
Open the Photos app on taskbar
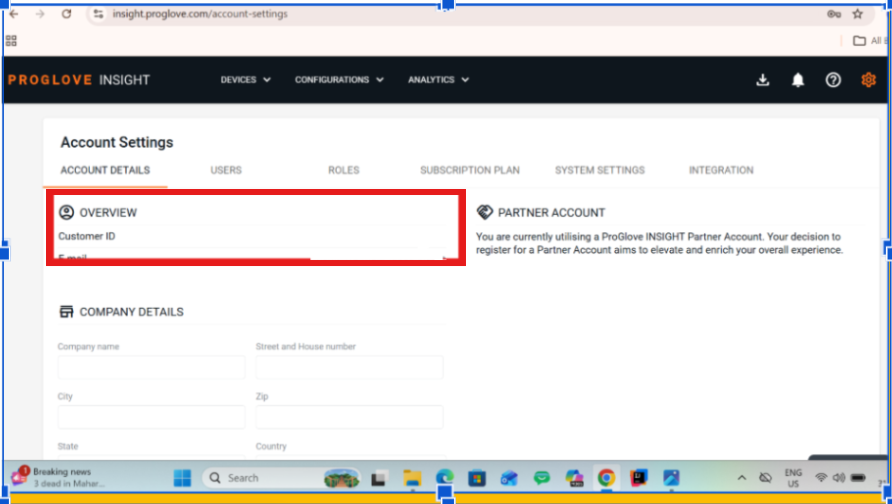coord(671,478)
